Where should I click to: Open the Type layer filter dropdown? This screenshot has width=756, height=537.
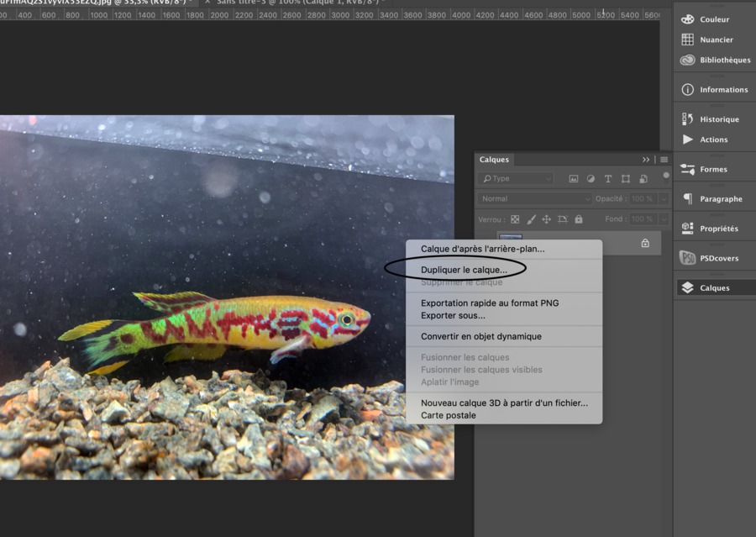[516, 178]
